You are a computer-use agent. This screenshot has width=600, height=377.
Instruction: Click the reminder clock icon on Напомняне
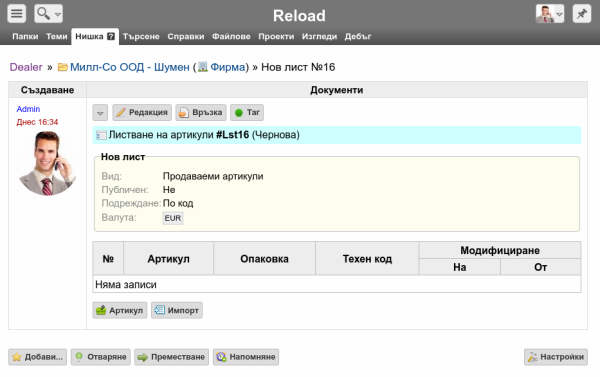(x=221, y=357)
